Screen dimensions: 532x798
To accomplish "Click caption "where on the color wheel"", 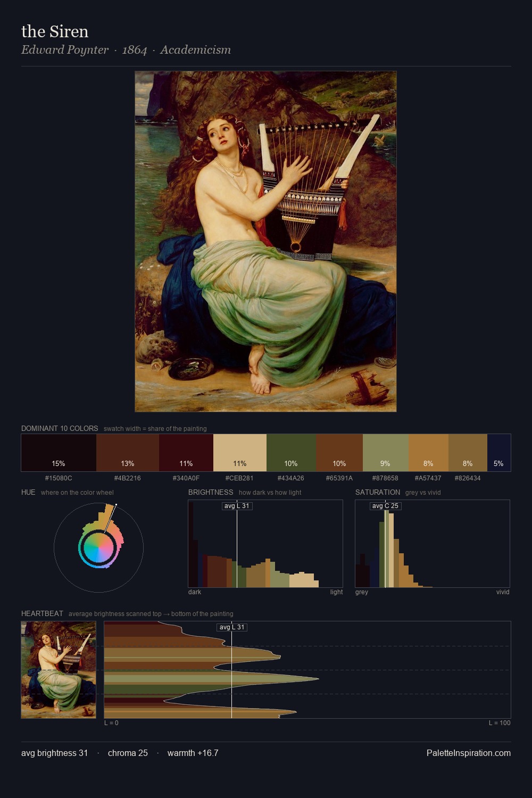I will pos(77,493).
